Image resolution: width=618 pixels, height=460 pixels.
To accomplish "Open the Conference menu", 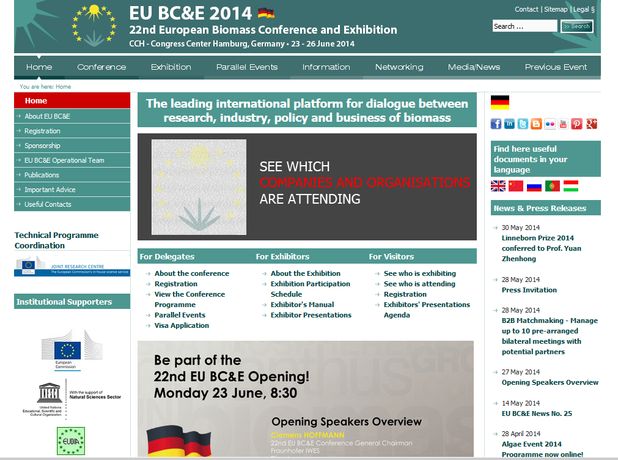I will [x=102, y=67].
